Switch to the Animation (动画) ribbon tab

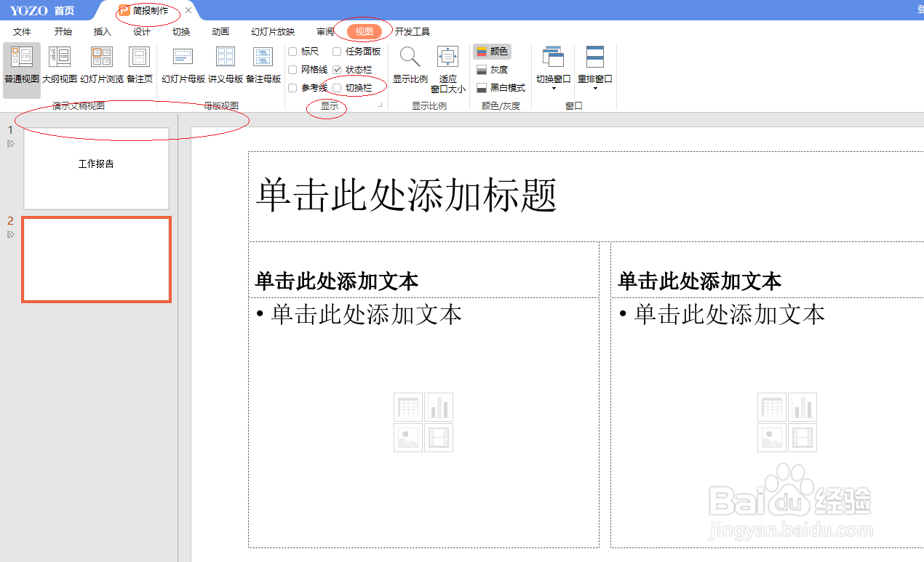tap(220, 32)
